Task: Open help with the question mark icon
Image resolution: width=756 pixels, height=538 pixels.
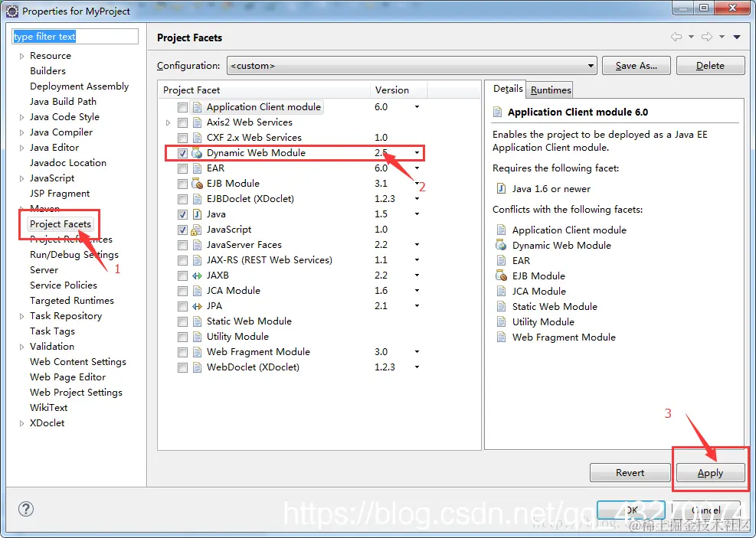Action: [x=26, y=509]
